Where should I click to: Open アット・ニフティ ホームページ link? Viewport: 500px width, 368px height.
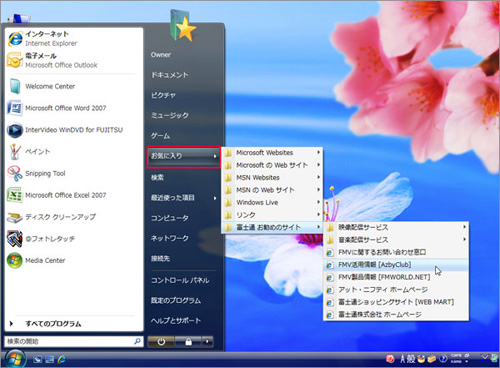point(396,290)
